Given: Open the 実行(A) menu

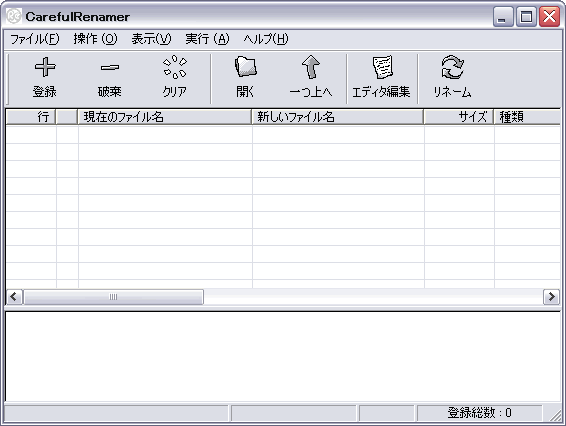Looking at the screenshot, I should click(207, 39).
